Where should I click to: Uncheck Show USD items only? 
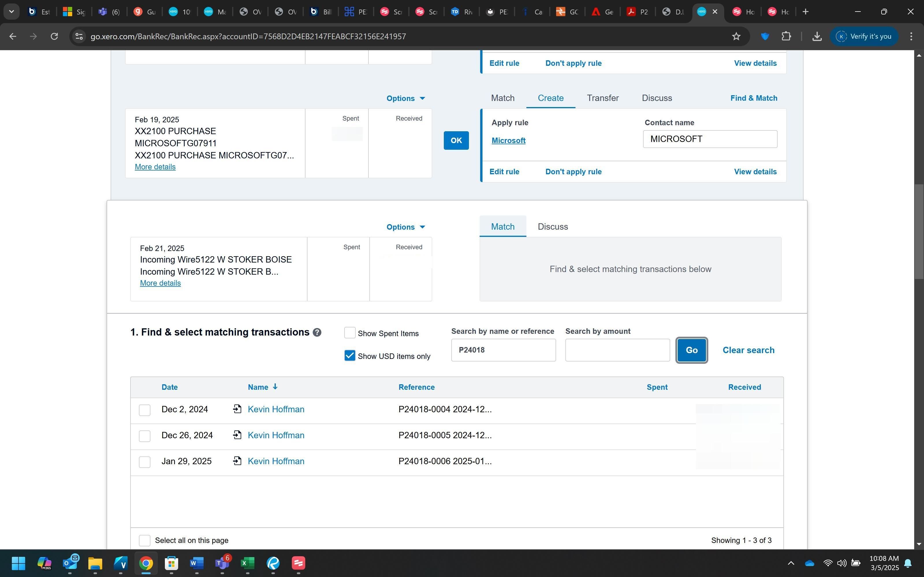click(x=349, y=356)
